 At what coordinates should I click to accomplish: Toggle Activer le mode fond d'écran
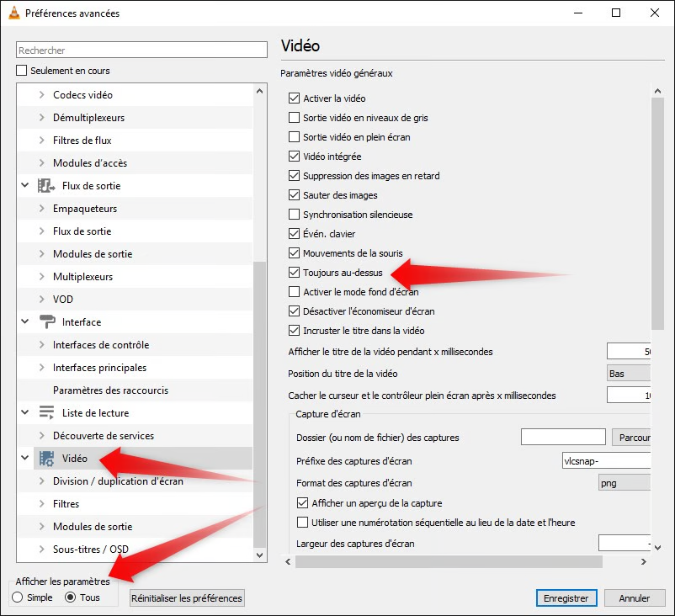[294, 292]
